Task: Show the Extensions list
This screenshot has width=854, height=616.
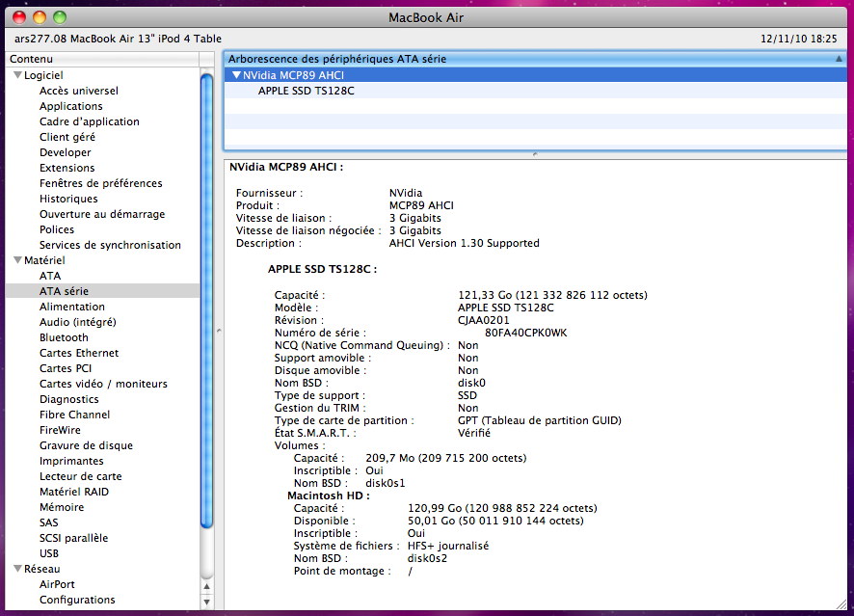Action: pyautogui.click(x=67, y=168)
